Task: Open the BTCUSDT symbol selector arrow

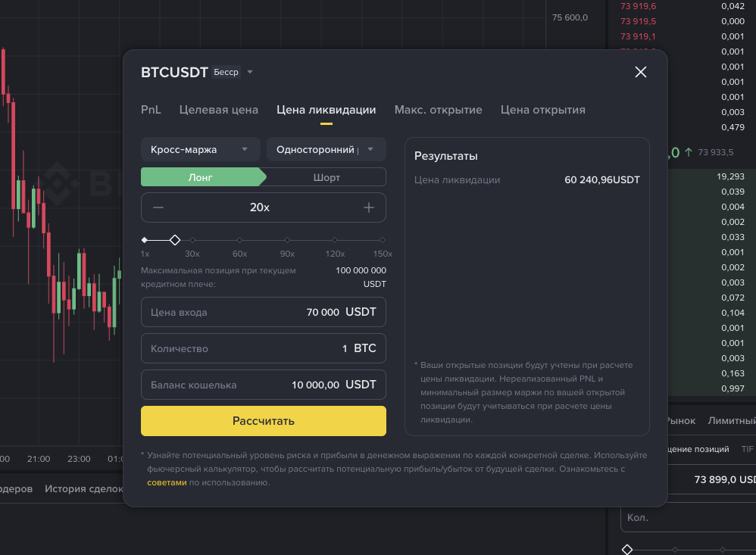Action: pyautogui.click(x=250, y=73)
